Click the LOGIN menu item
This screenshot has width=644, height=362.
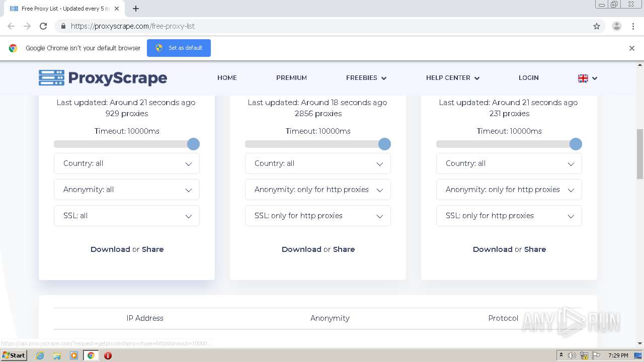[x=529, y=78]
